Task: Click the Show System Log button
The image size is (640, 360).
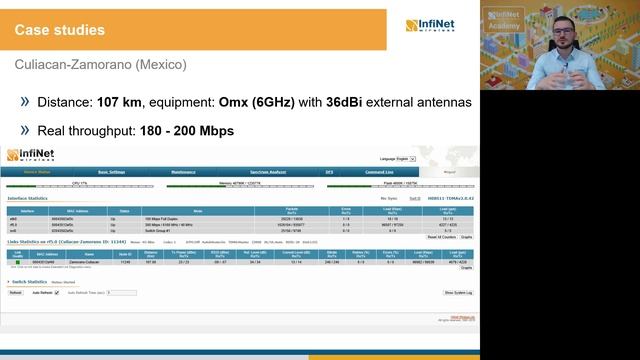Action: pyautogui.click(x=458, y=293)
